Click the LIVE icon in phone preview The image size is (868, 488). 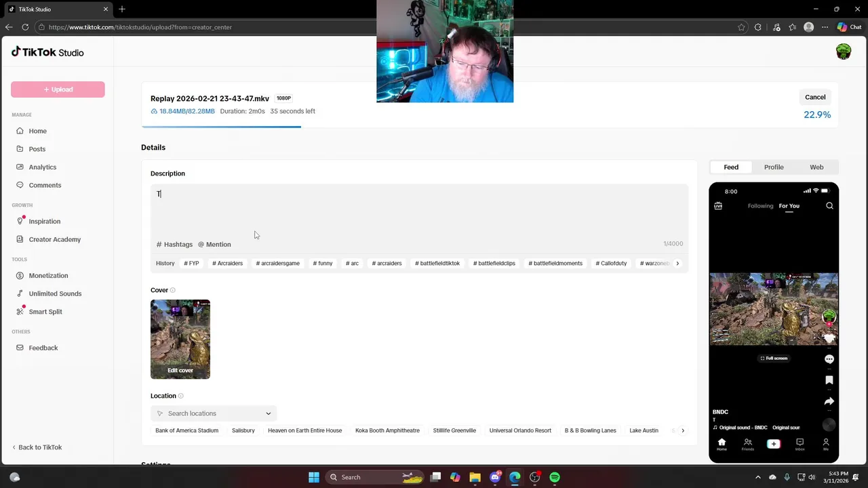click(x=718, y=205)
